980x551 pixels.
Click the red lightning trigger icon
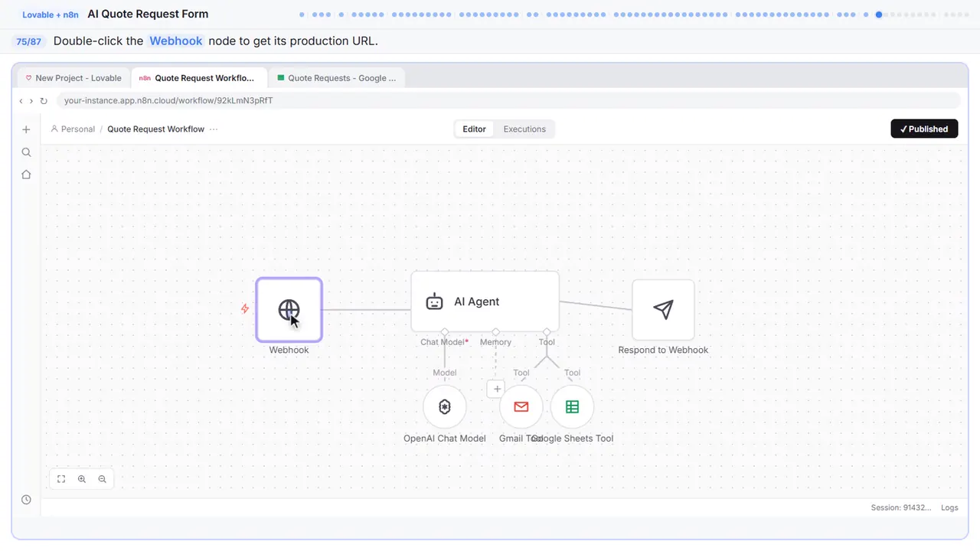point(245,309)
